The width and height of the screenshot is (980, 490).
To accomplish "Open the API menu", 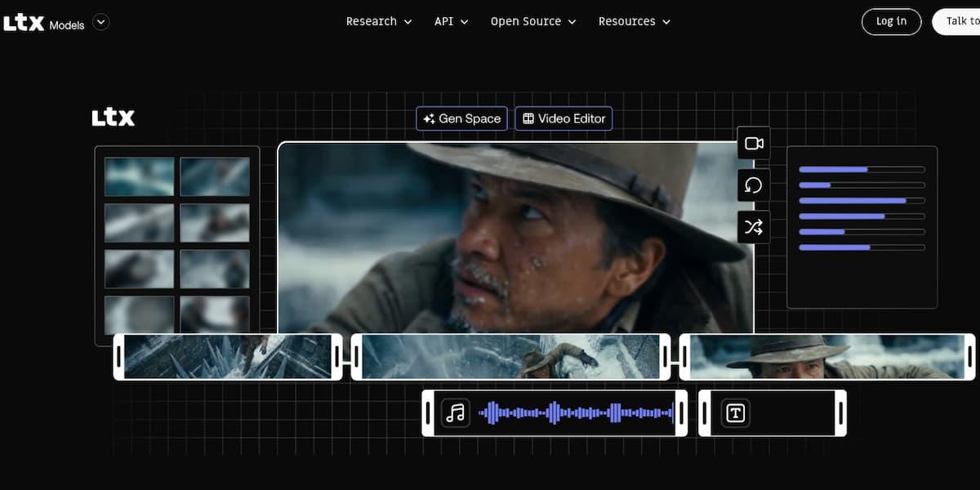I will point(451,22).
